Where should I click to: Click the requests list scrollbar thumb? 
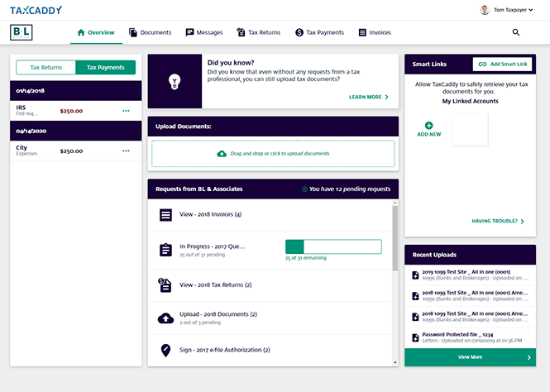pyautogui.click(x=395, y=238)
